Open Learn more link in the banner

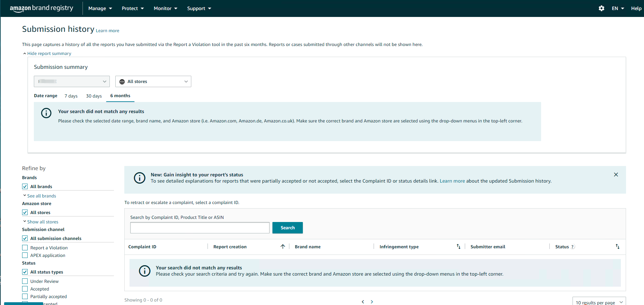452,181
